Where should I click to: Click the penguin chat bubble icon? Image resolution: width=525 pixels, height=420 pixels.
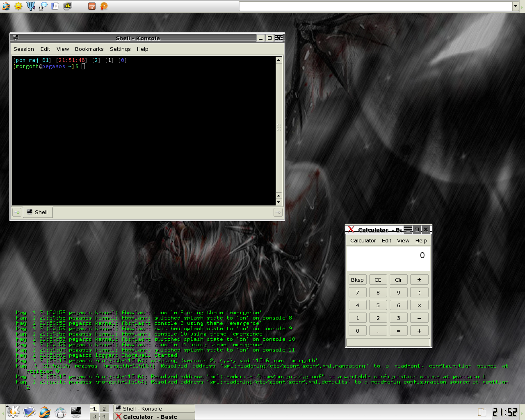pos(43,6)
